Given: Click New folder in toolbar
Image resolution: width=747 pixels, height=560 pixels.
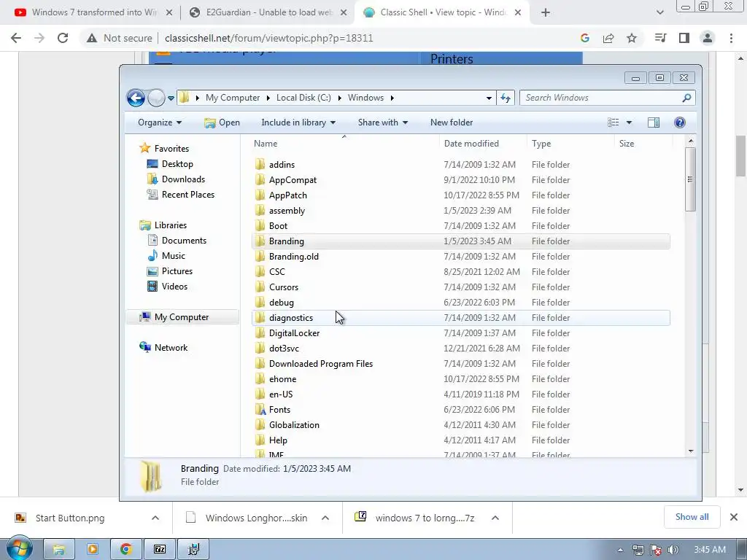Looking at the screenshot, I should (x=452, y=122).
